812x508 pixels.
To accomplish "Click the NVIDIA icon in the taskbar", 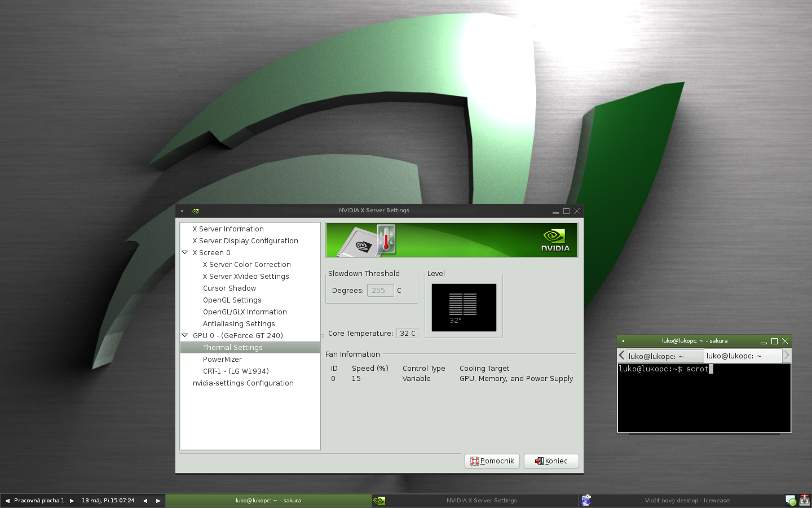I will pyautogui.click(x=379, y=501).
